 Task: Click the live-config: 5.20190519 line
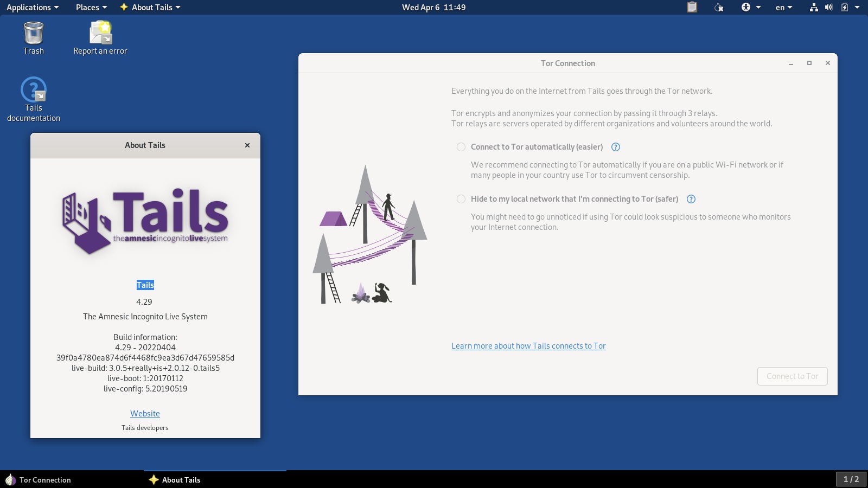click(x=145, y=389)
